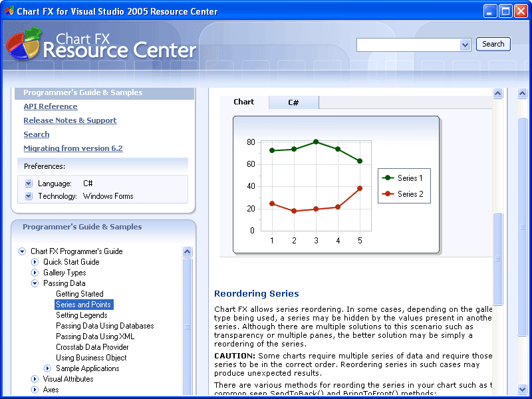The width and height of the screenshot is (532, 399).
Task: Click tree panel scrollbar up arrow
Action: tap(188, 251)
